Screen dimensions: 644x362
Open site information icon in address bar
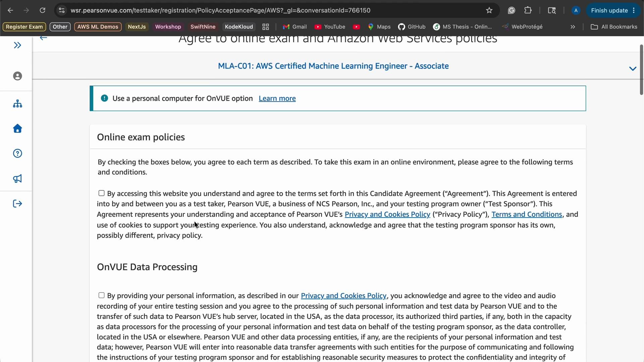(62, 10)
